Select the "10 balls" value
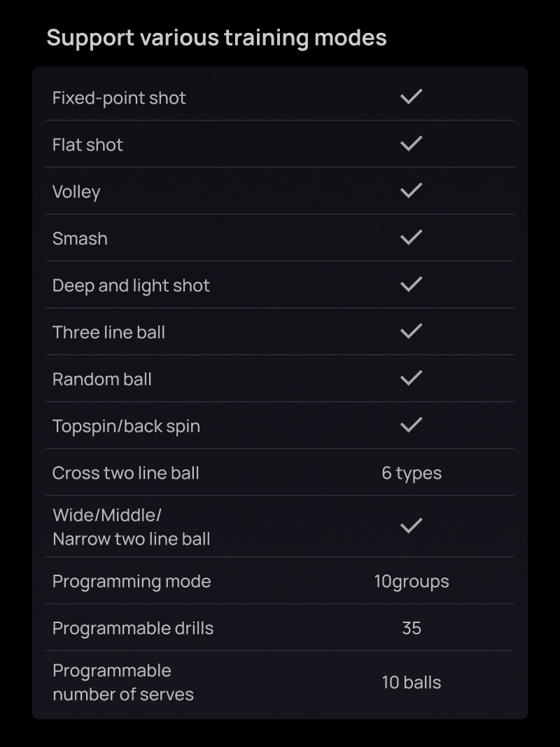560x747 pixels. [412, 683]
